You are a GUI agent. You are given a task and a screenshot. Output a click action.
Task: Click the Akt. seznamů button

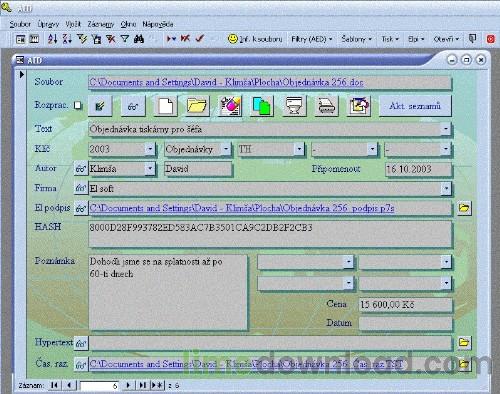[415, 106]
